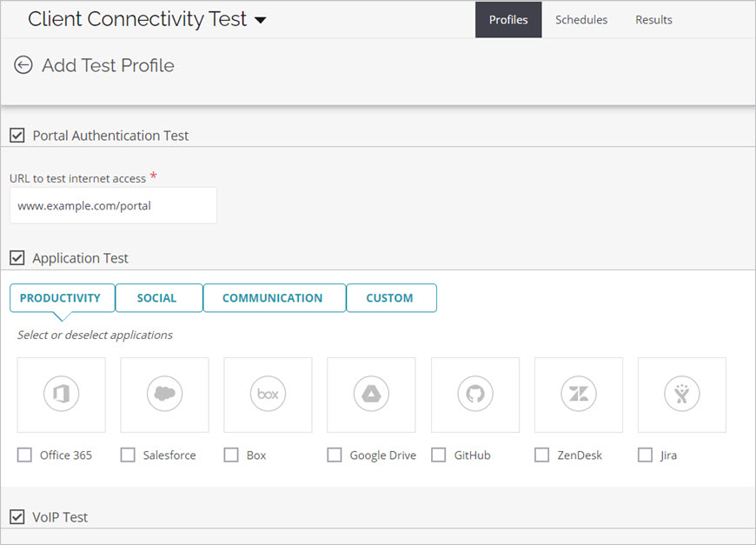Switch to the Schedules tab

pyautogui.click(x=580, y=19)
